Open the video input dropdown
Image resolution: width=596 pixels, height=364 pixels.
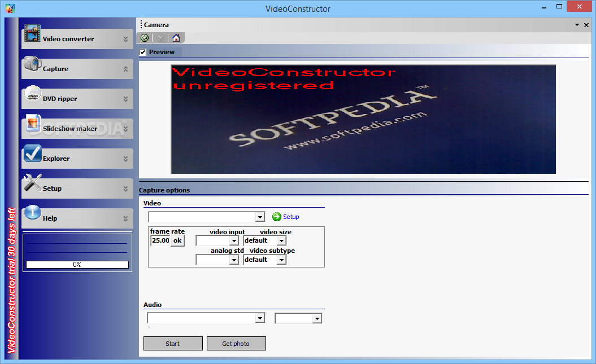click(234, 240)
